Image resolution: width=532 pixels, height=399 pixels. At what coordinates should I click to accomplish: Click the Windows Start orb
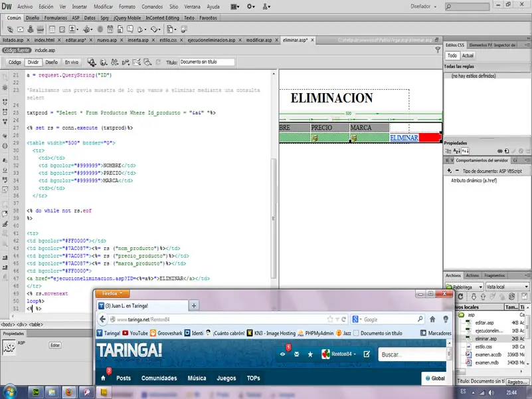coord(9,392)
